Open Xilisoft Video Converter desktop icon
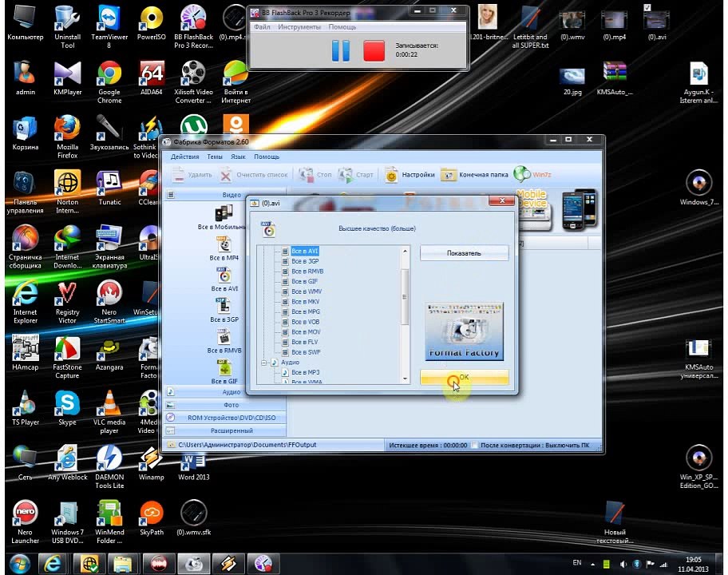The height and width of the screenshot is (575, 728). pyautogui.click(x=194, y=81)
